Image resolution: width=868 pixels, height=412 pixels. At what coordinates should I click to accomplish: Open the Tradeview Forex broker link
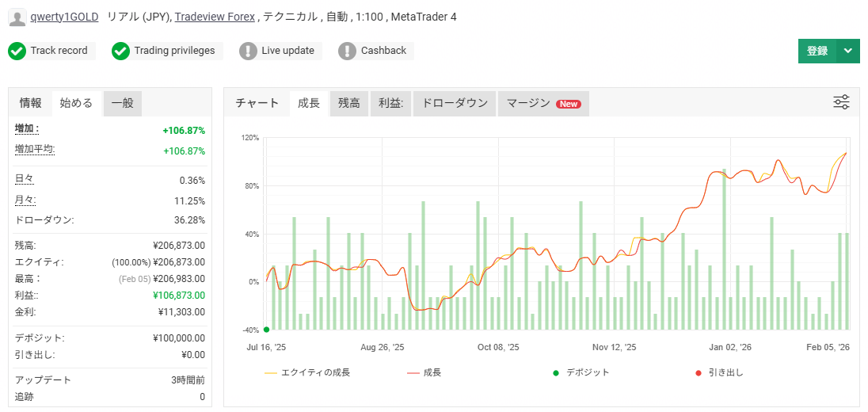coord(215,17)
